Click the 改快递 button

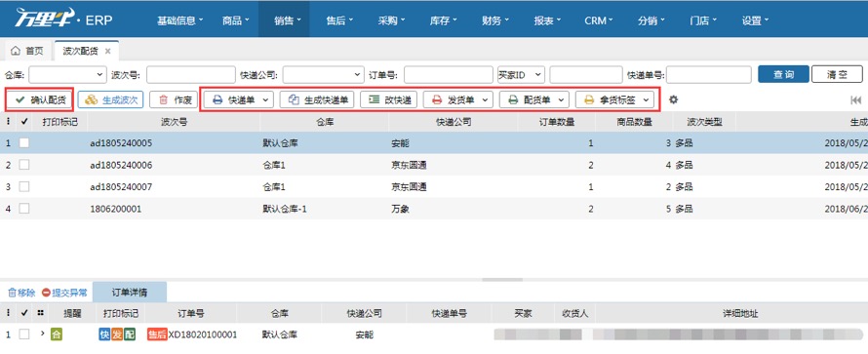coord(388,99)
